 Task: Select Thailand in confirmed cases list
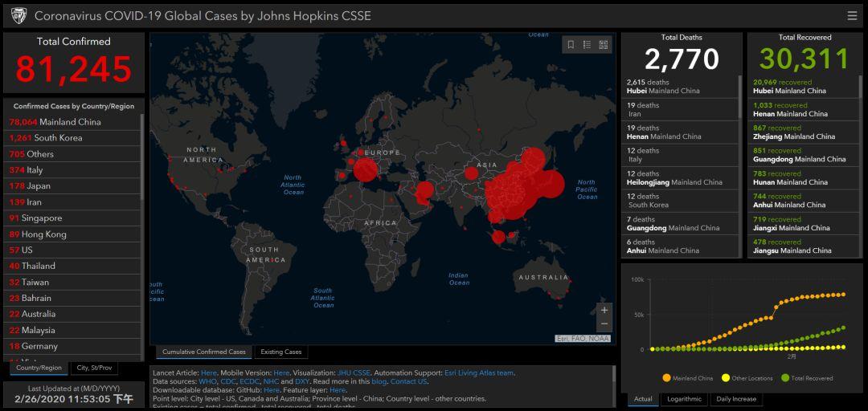pos(73,266)
